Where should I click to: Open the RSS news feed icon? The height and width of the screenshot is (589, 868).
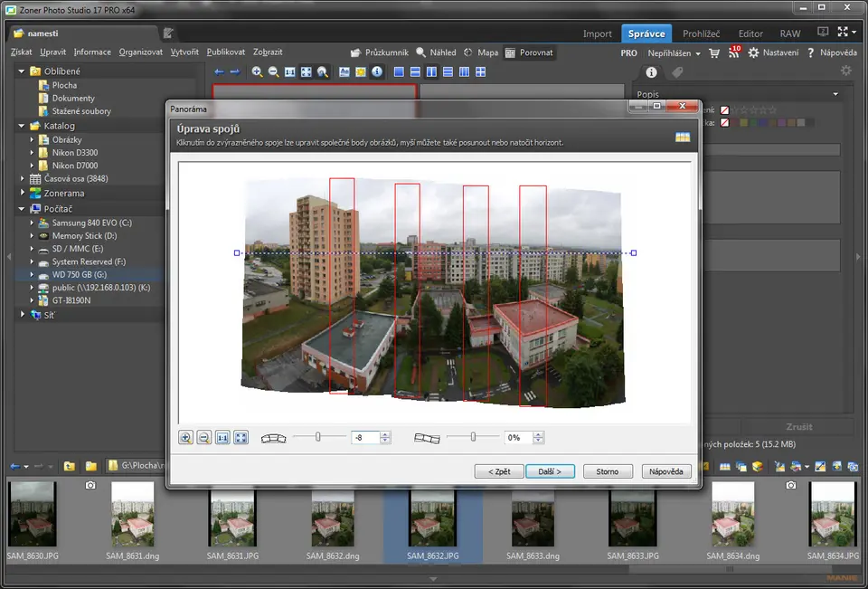pyautogui.click(x=732, y=53)
